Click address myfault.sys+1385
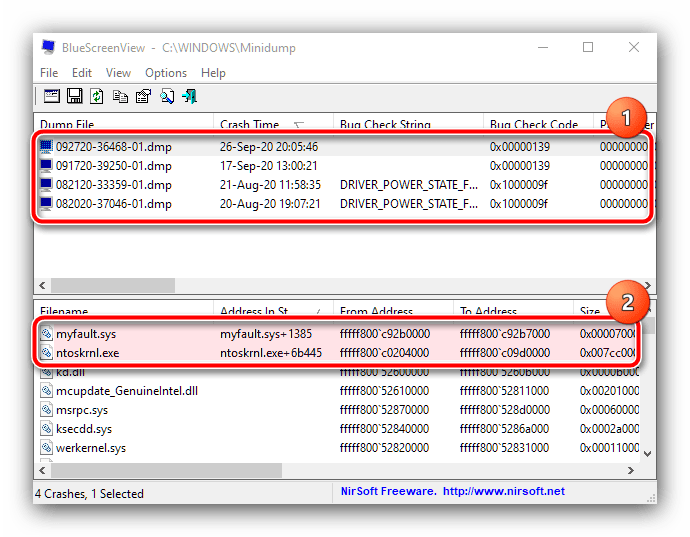 pyautogui.click(x=266, y=334)
